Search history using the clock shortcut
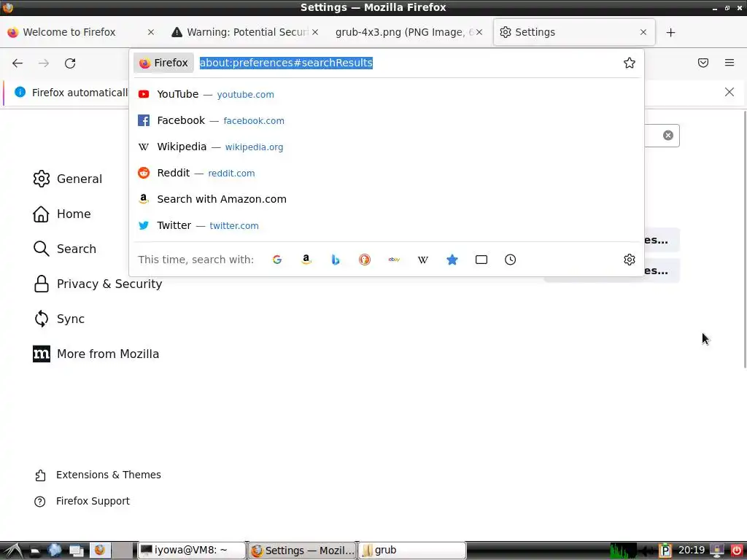This screenshot has height=560, width=747. pyautogui.click(x=510, y=260)
